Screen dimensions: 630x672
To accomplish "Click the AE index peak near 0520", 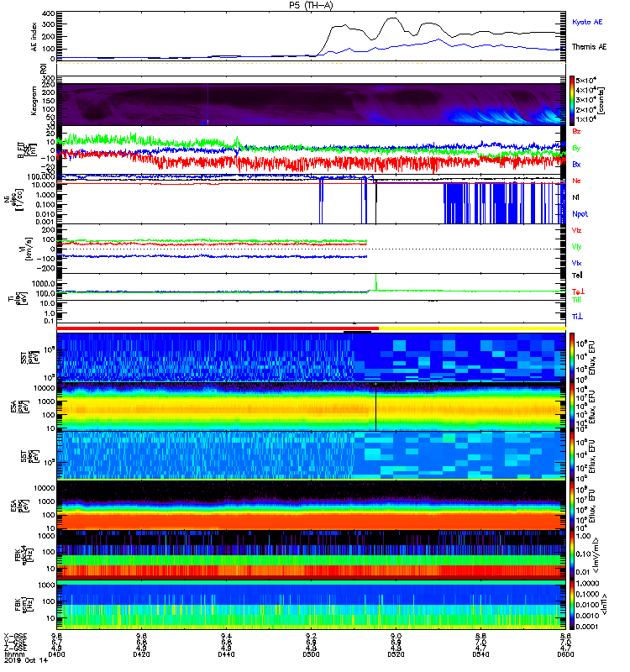I will pyautogui.click(x=392, y=18).
